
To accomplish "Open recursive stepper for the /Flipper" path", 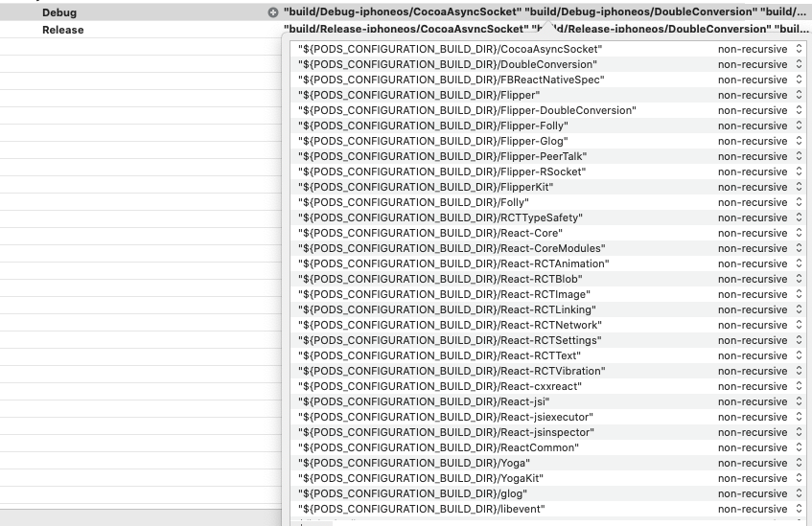I will (799, 95).
